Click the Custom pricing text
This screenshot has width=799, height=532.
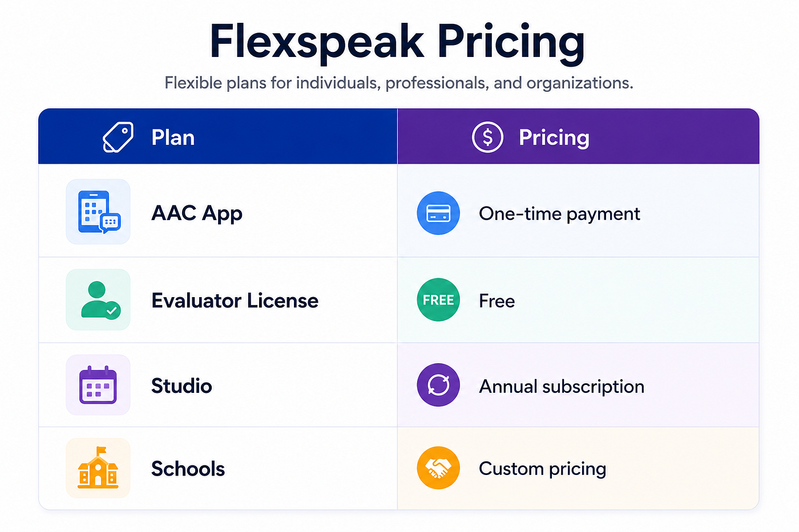pos(542,469)
